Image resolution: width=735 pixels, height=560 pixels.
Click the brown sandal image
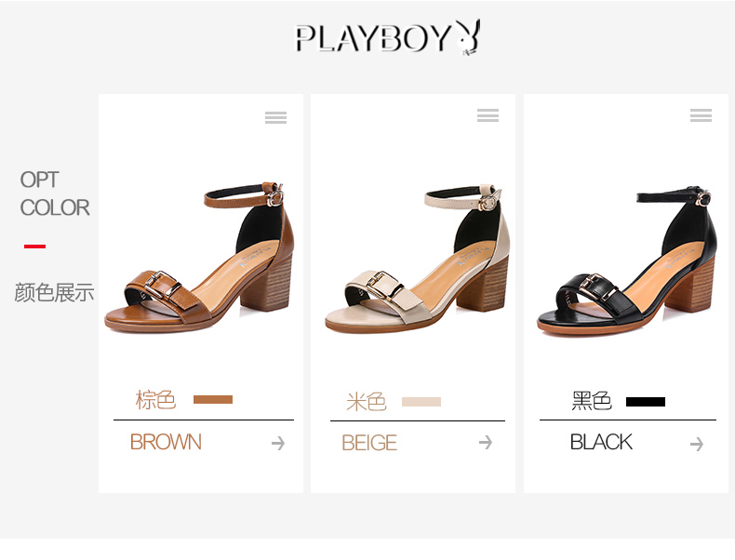[x=201, y=258]
